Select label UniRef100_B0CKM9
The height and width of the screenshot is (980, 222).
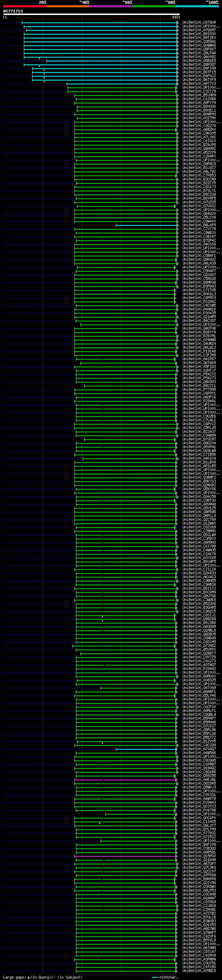coord(199,592)
